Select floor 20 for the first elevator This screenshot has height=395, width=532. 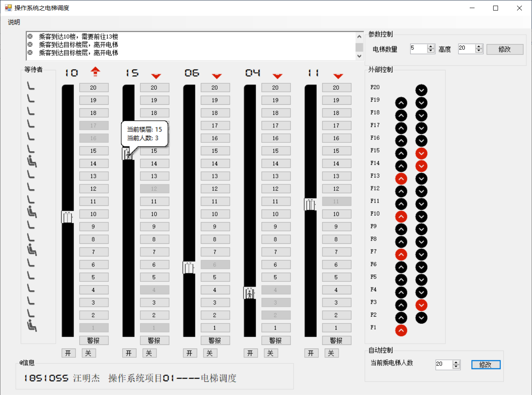pyautogui.click(x=94, y=87)
